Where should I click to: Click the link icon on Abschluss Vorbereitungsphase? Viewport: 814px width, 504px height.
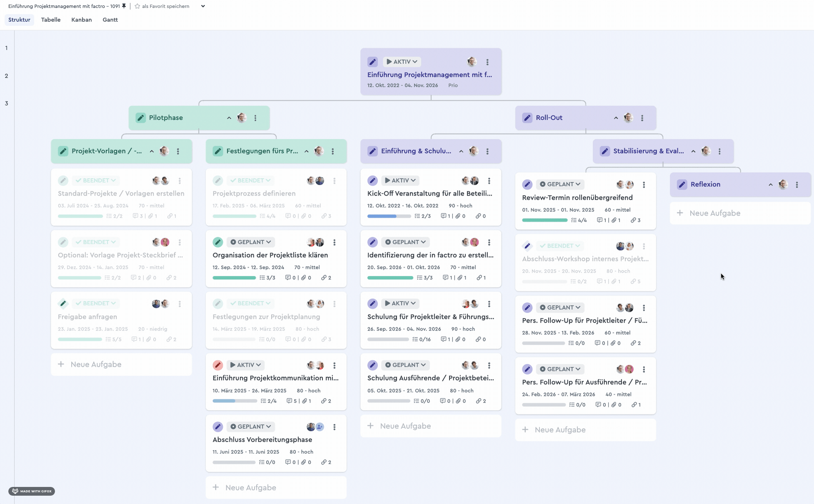[324, 462]
